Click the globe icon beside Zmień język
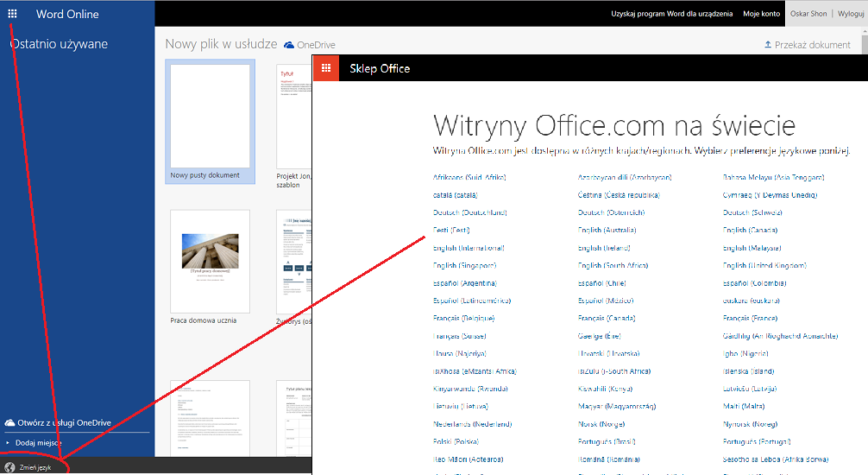This screenshot has width=868, height=475. [9, 467]
